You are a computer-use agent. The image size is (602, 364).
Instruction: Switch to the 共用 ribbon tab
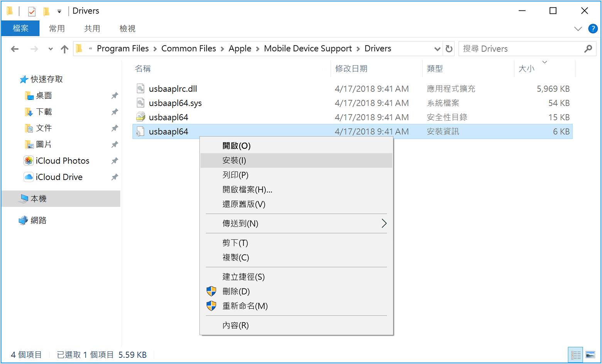pyautogui.click(x=92, y=29)
